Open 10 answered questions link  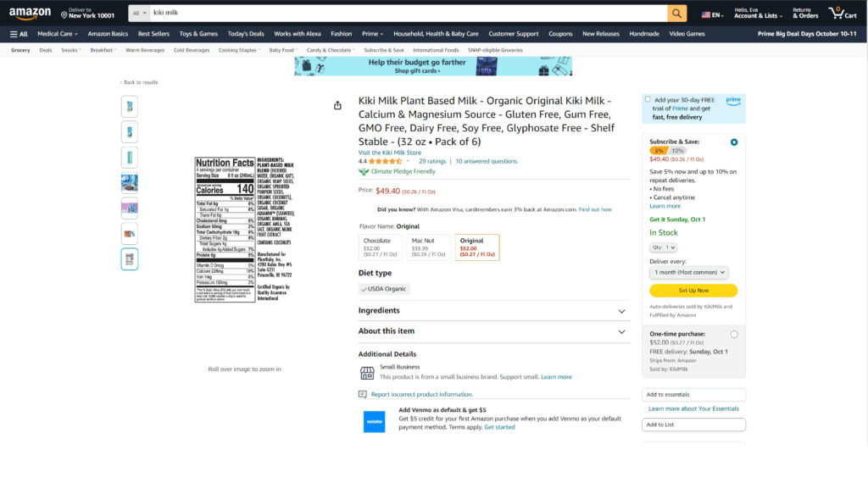(486, 161)
